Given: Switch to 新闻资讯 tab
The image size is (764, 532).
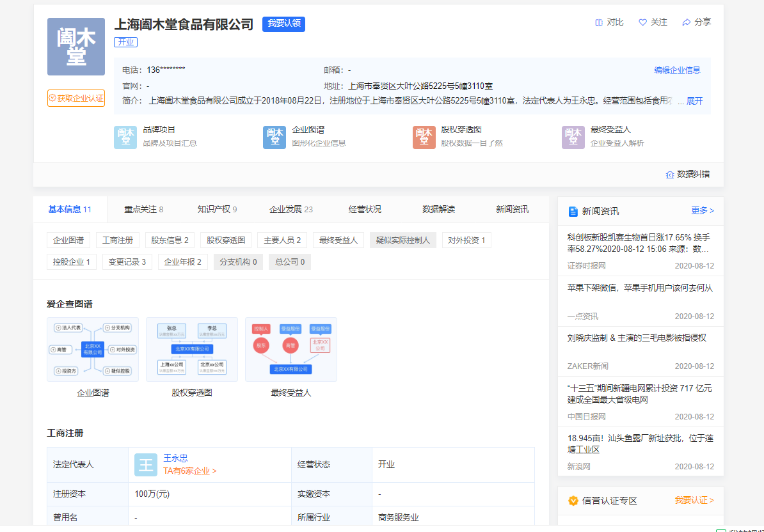Looking at the screenshot, I should tap(512, 210).
